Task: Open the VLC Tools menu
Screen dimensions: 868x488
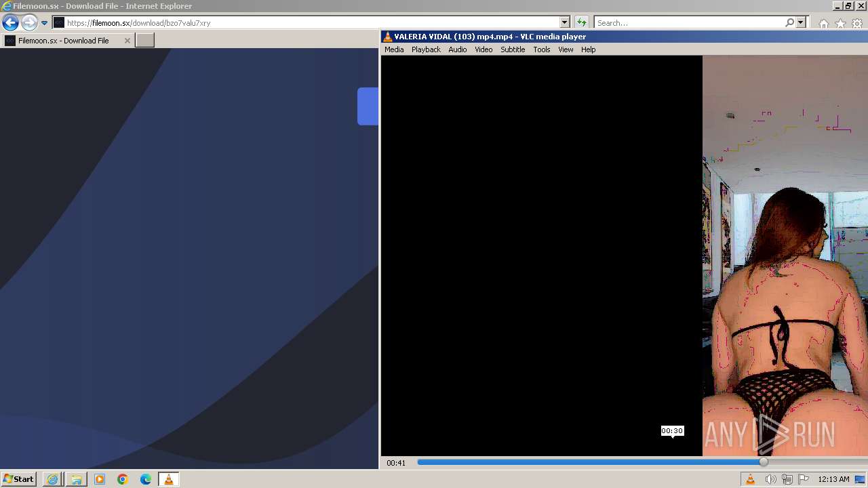Action: click(542, 49)
